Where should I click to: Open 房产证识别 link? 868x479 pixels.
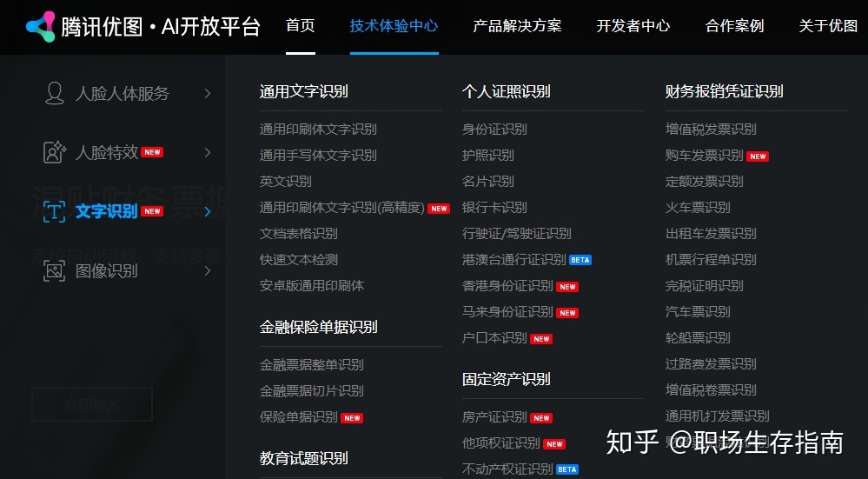coord(507,417)
